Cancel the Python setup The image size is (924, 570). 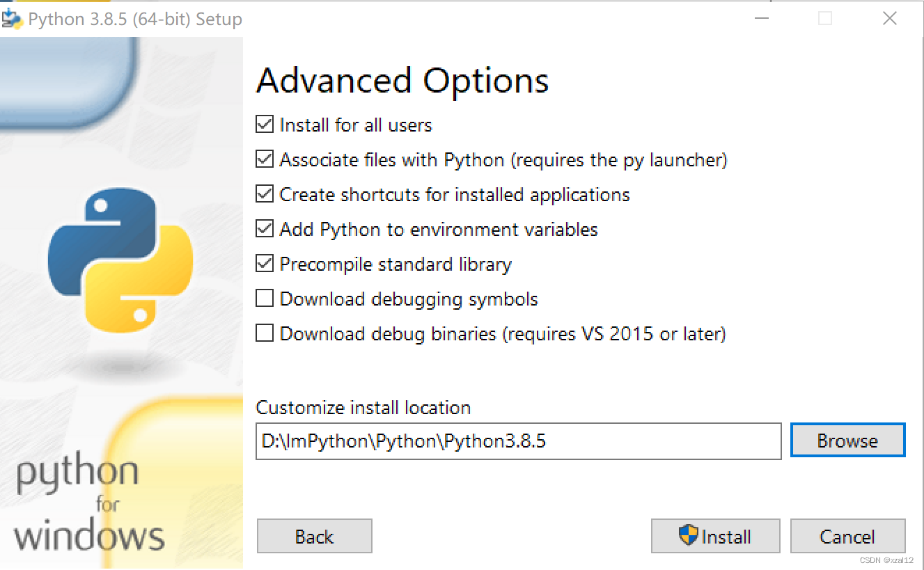point(847,536)
